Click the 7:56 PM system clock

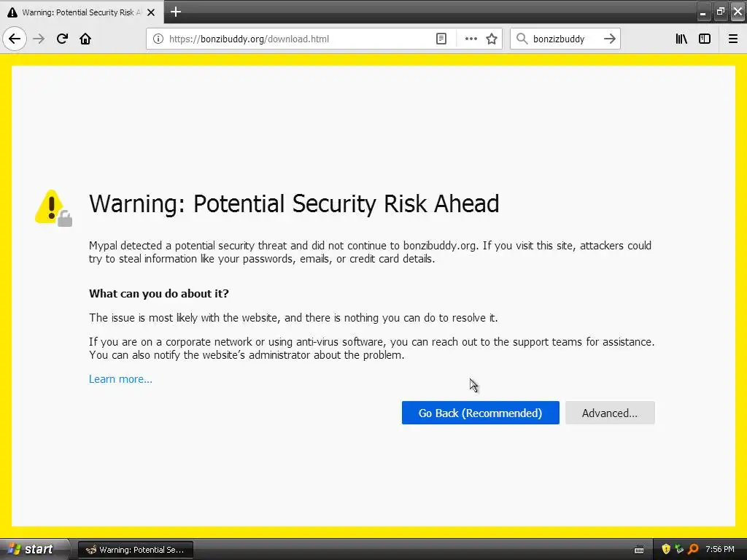pos(720,549)
